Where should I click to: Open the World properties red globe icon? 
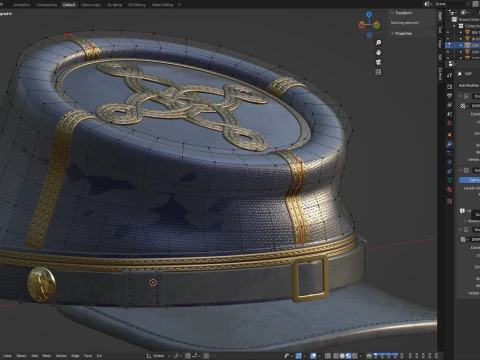click(449, 123)
